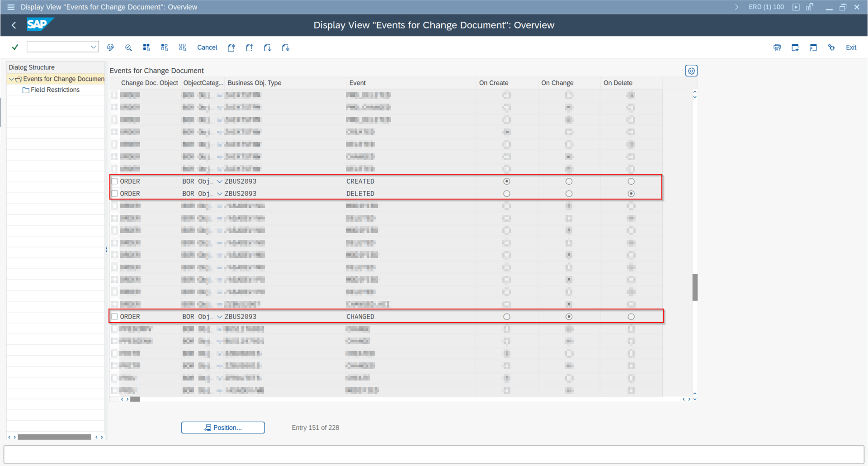868x466 pixels.
Task: Click the Cancel button in toolbar
Action: pyautogui.click(x=207, y=48)
